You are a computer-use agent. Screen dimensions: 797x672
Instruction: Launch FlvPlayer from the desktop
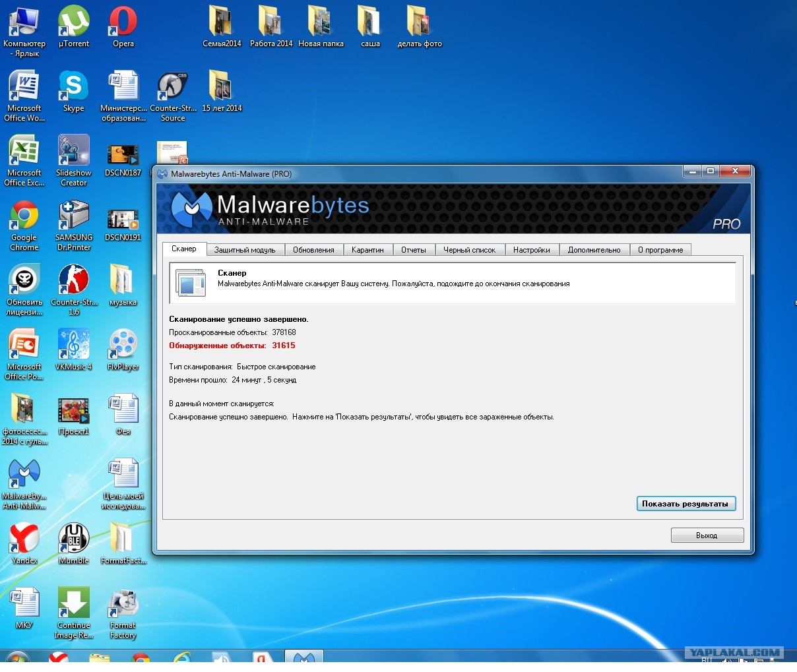pyautogui.click(x=123, y=350)
